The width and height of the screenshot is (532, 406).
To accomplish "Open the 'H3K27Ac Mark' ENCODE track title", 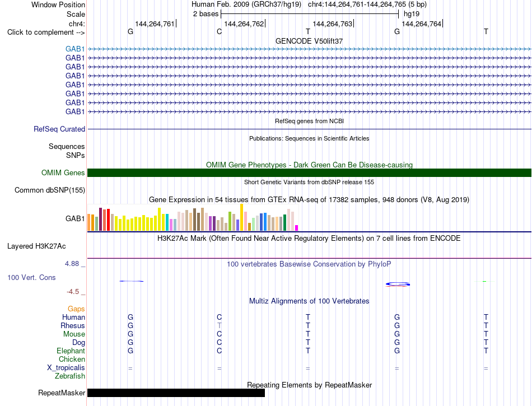I will coord(309,239).
